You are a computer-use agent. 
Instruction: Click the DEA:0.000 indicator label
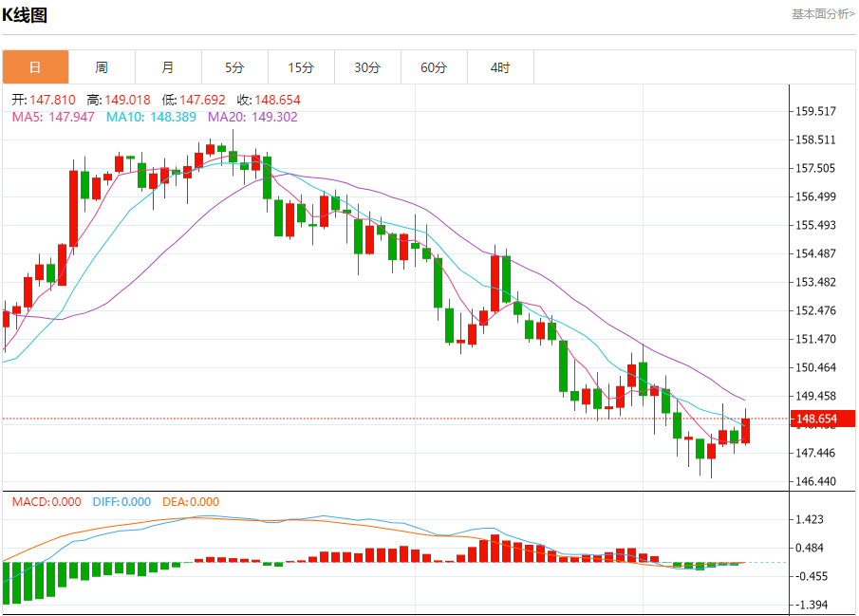tap(191, 501)
